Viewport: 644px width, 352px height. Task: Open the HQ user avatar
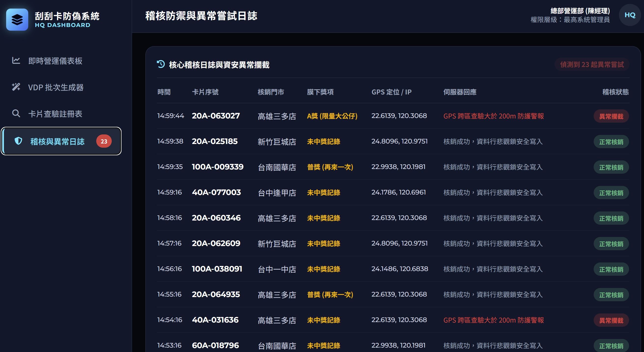tap(630, 15)
